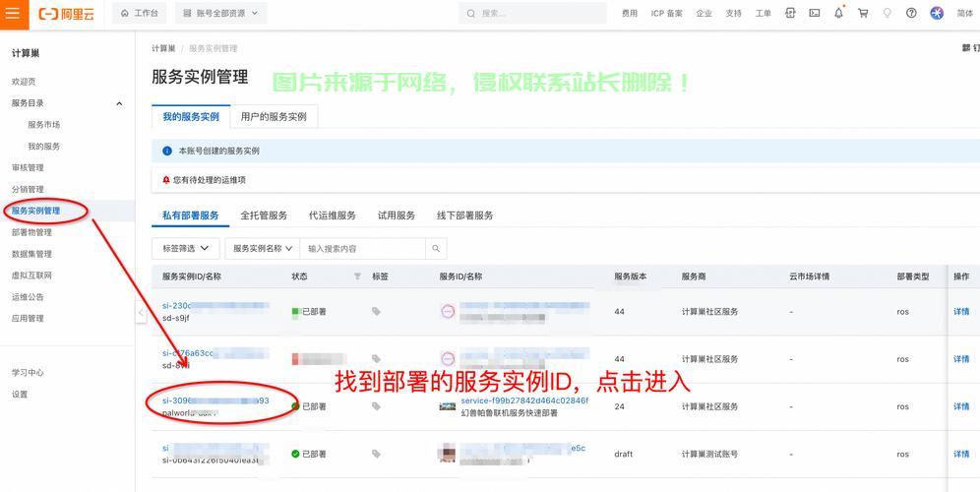Click the search magnifier button beside filter input
Screen dimensions: 980x492
pyautogui.click(x=437, y=249)
